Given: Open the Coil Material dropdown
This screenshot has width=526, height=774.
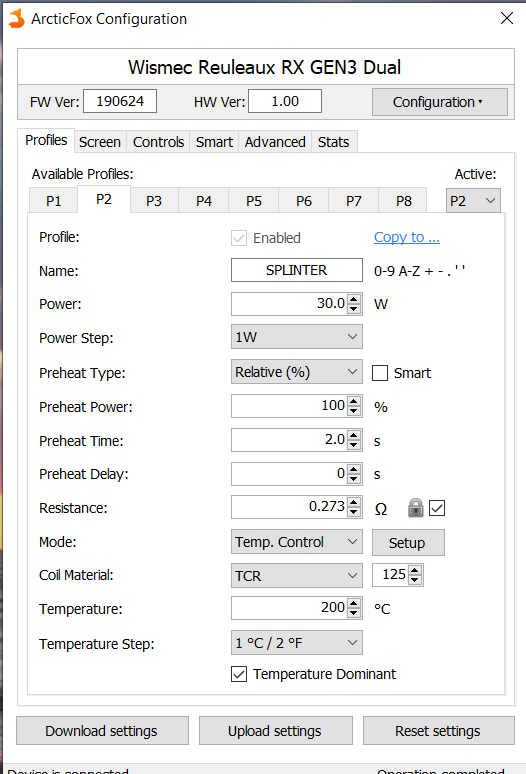Looking at the screenshot, I should [x=297, y=575].
